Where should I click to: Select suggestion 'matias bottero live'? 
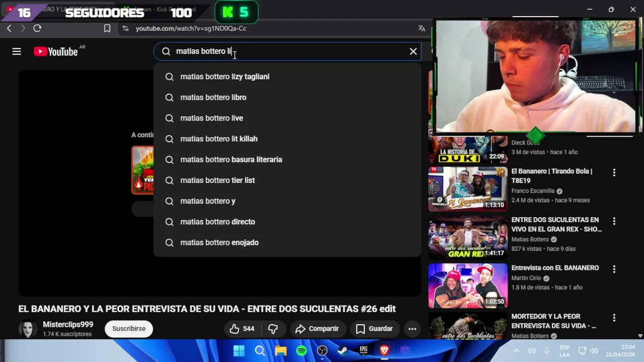287,118
